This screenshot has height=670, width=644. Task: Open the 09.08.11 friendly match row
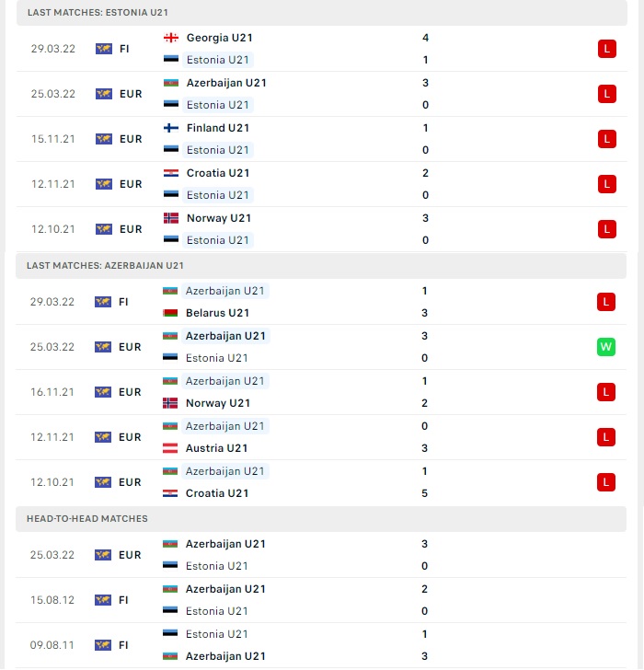click(321, 645)
